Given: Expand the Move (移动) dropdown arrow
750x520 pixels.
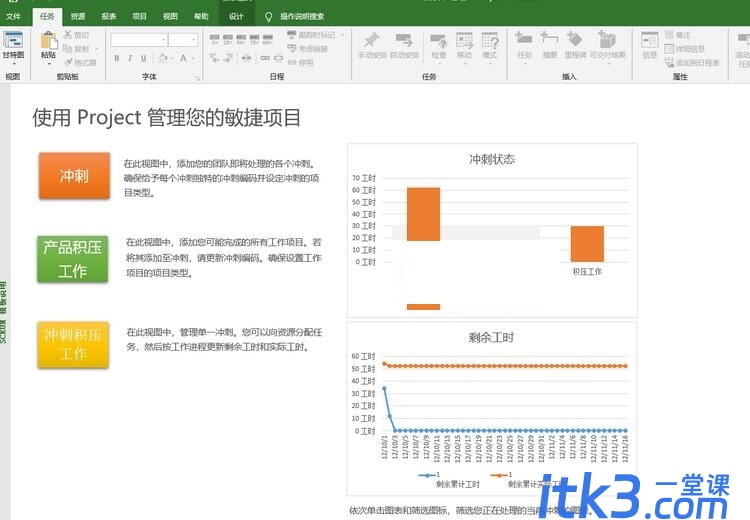Looking at the screenshot, I should pos(464,64).
